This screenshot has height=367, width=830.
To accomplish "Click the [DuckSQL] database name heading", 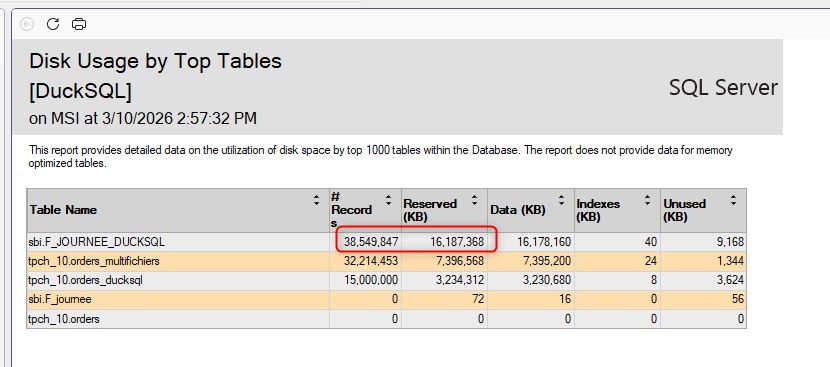I will pyautogui.click(x=80, y=92).
